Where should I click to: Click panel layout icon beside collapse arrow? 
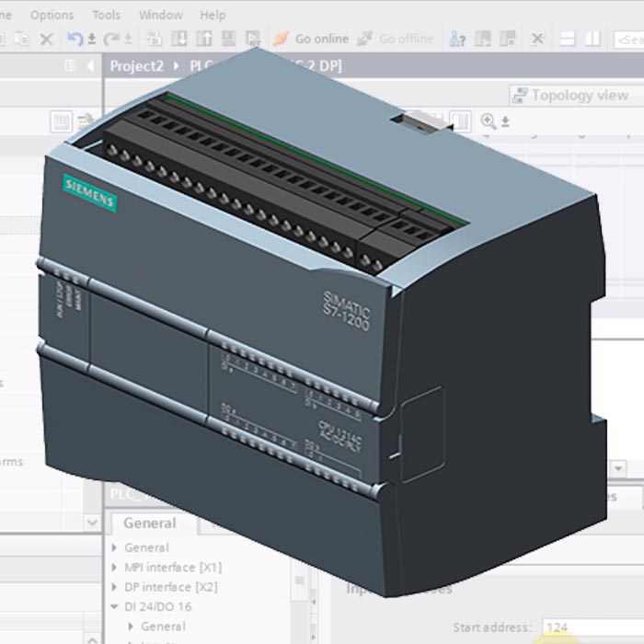pos(70,65)
